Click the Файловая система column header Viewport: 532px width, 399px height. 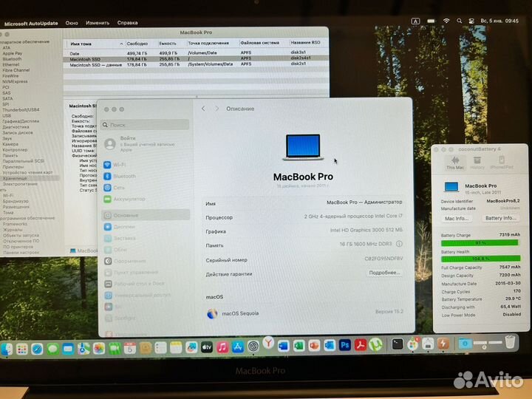pyautogui.click(x=260, y=43)
